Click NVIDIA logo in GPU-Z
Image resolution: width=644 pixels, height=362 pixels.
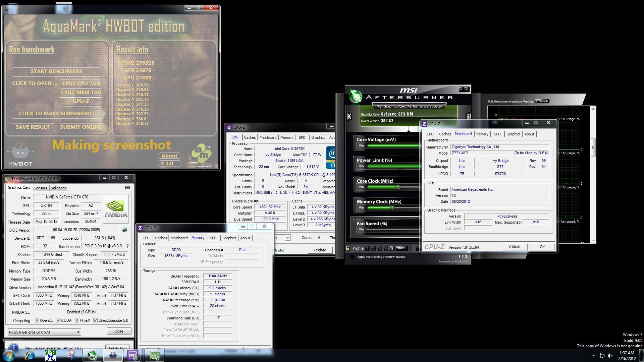point(116,209)
